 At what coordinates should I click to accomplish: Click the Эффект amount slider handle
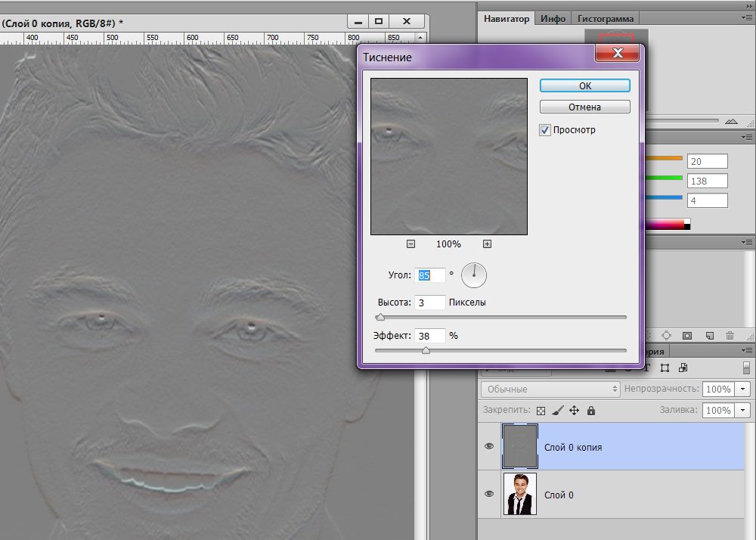(426, 350)
